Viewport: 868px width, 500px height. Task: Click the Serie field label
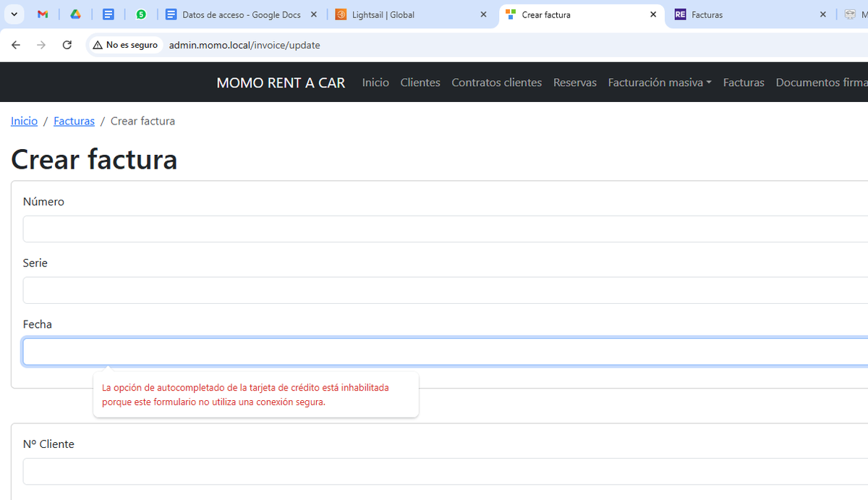(35, 263)
